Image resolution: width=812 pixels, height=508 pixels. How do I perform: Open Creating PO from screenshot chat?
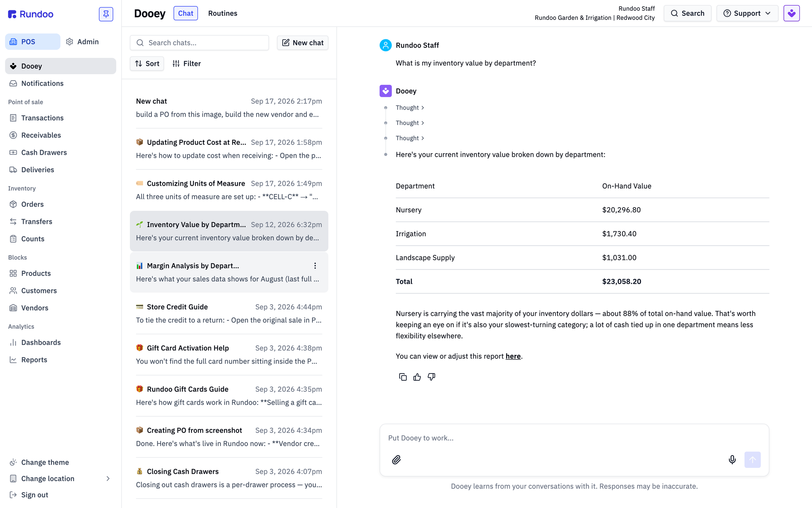tap(229, 437)
